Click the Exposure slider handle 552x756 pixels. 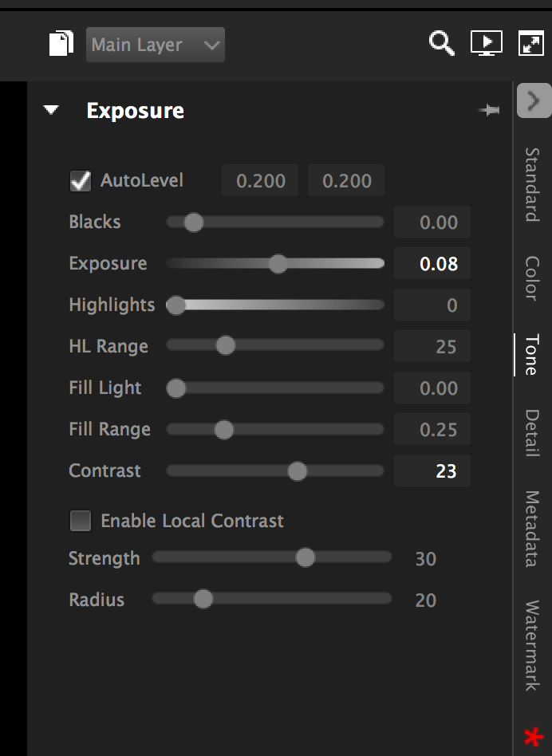coord(278,264)
